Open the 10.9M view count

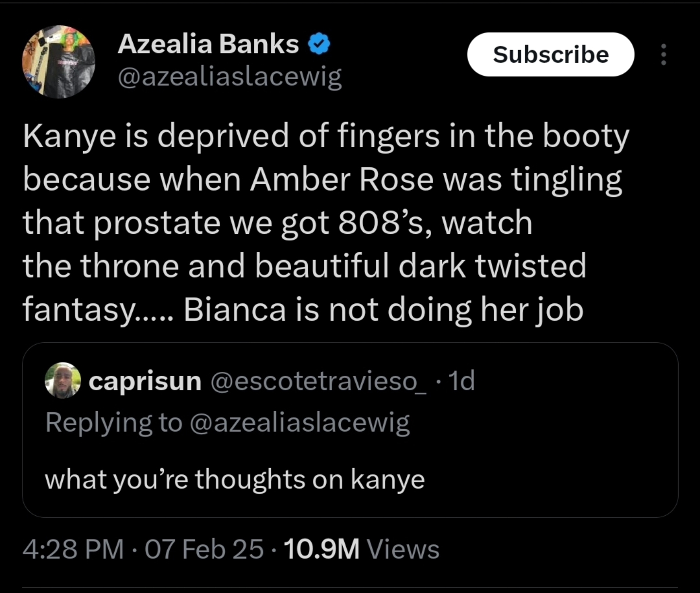pyautogui.click(x=321, y=549)
